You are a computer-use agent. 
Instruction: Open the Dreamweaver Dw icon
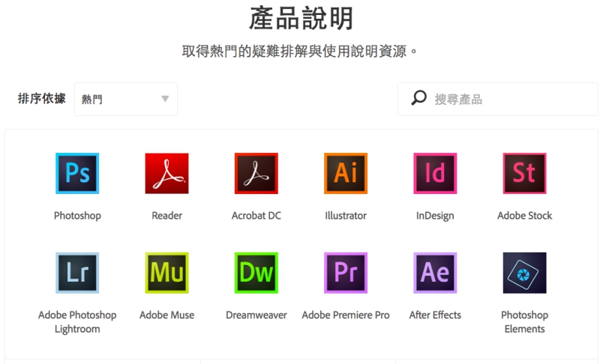(256, 273)
